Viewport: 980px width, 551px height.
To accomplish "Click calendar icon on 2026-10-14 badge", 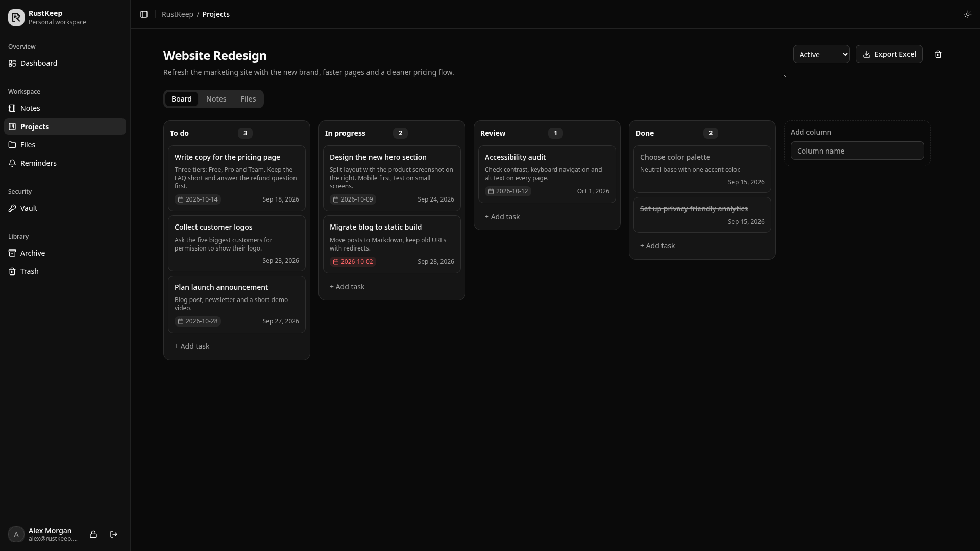I will pyautogui.click(x=181, y=199).
